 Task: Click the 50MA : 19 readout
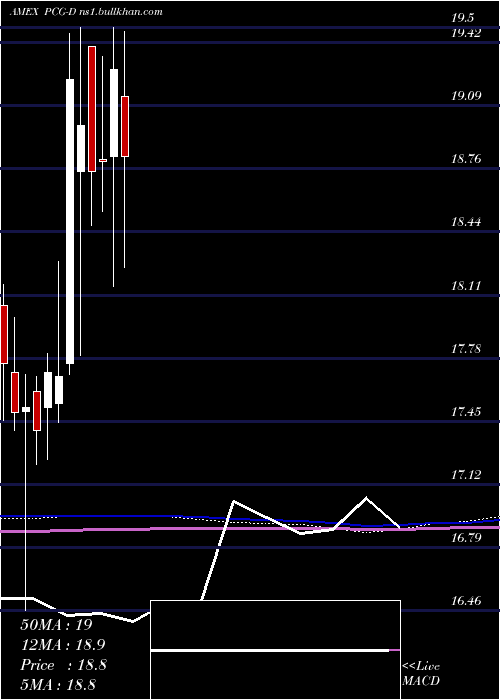(x=56, y=625)
